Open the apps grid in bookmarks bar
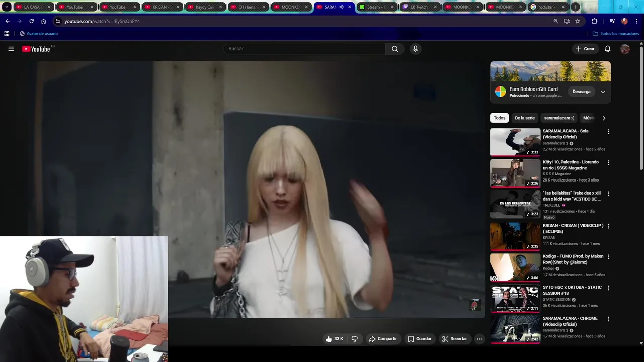644x362 pixels. pos(7,34)
